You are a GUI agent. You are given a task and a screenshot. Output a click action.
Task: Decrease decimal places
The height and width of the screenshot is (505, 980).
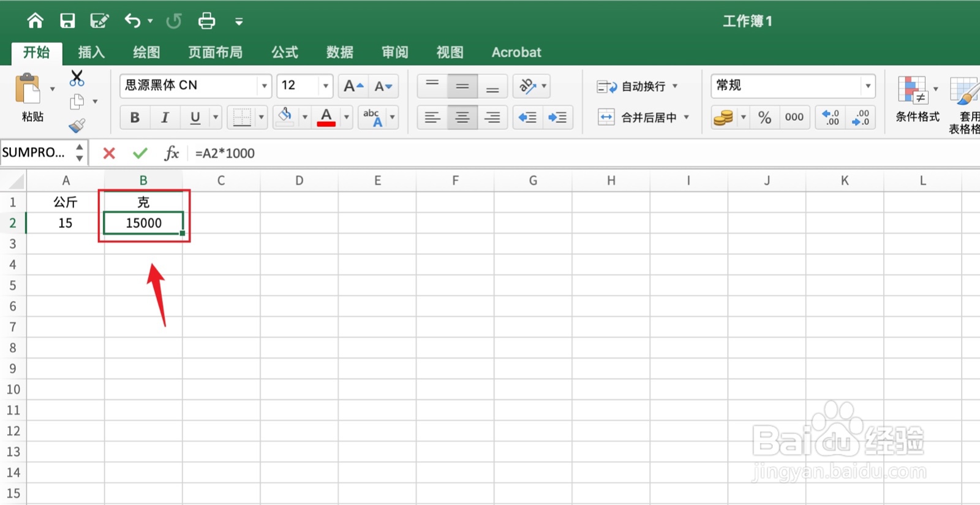click(861, 117)
